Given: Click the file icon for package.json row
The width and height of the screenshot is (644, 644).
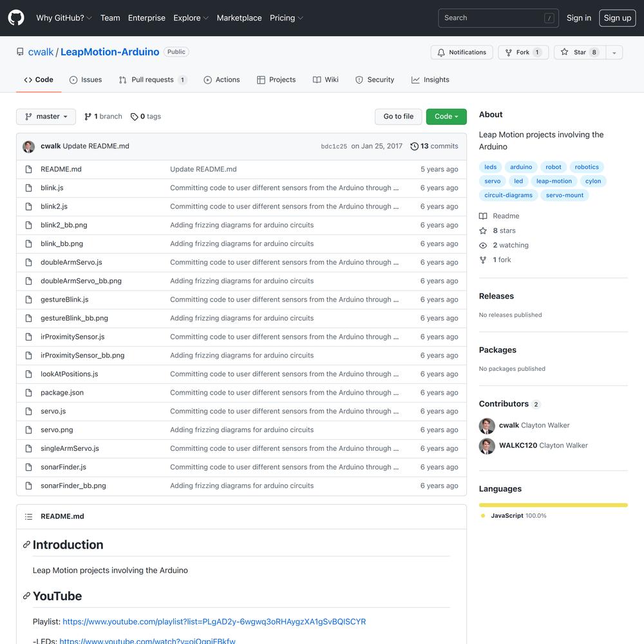Looking at the screenshot, I should pos(28,393).
